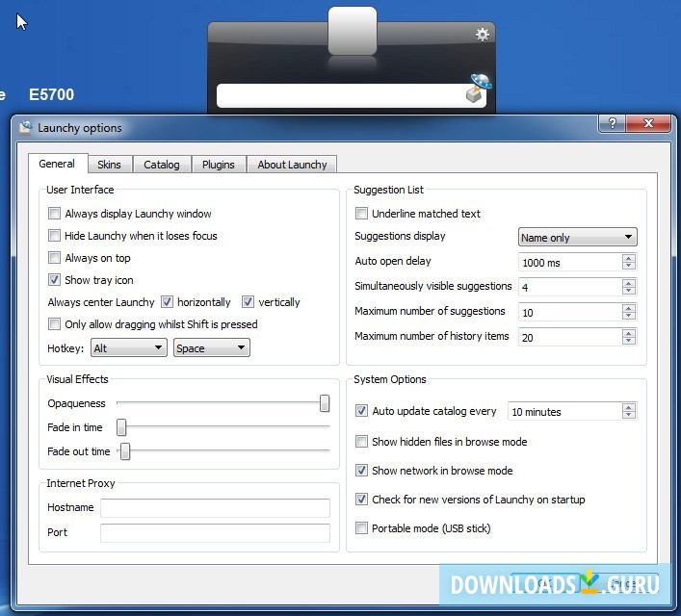681x616 pixels.
Task: Enable Portable mode (USB stick)
Action: coord(361,527)
